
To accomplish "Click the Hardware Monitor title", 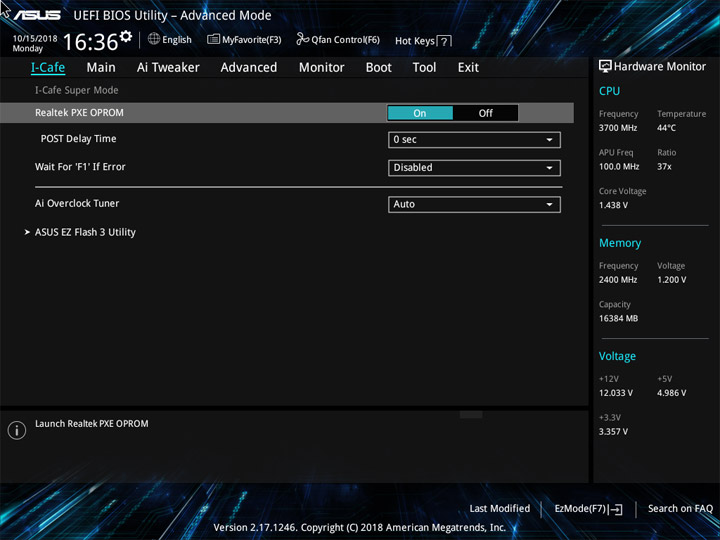I will click(x=659, y=67).
